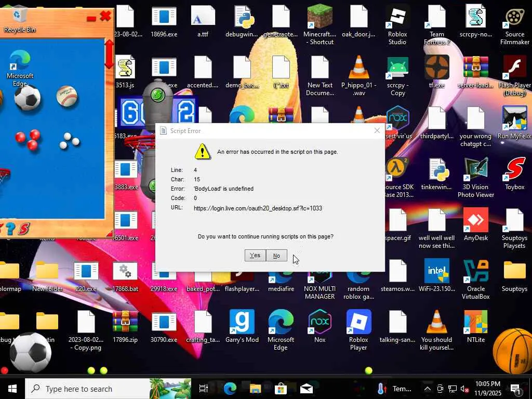Viewport: 532px width, 399px height.
Task: Click the No button in Script Error dialog
Action: [x=276, y=256]
